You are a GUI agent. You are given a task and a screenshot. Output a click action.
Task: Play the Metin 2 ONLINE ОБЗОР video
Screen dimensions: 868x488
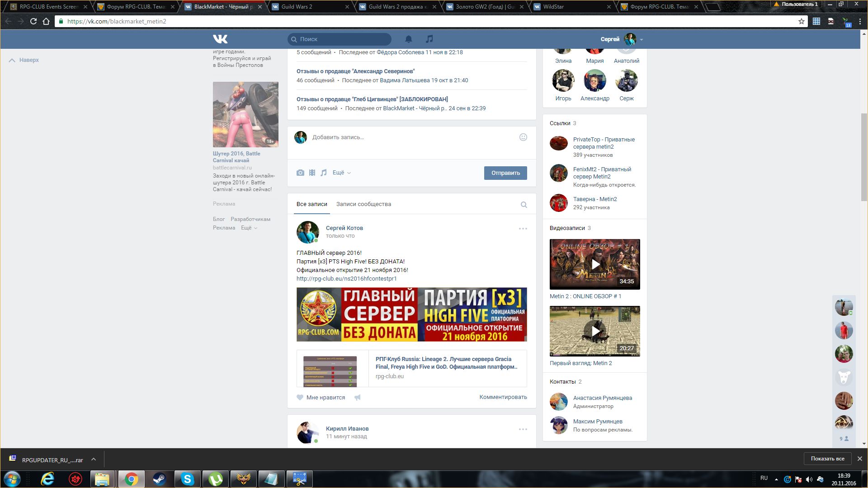[595, 264]
